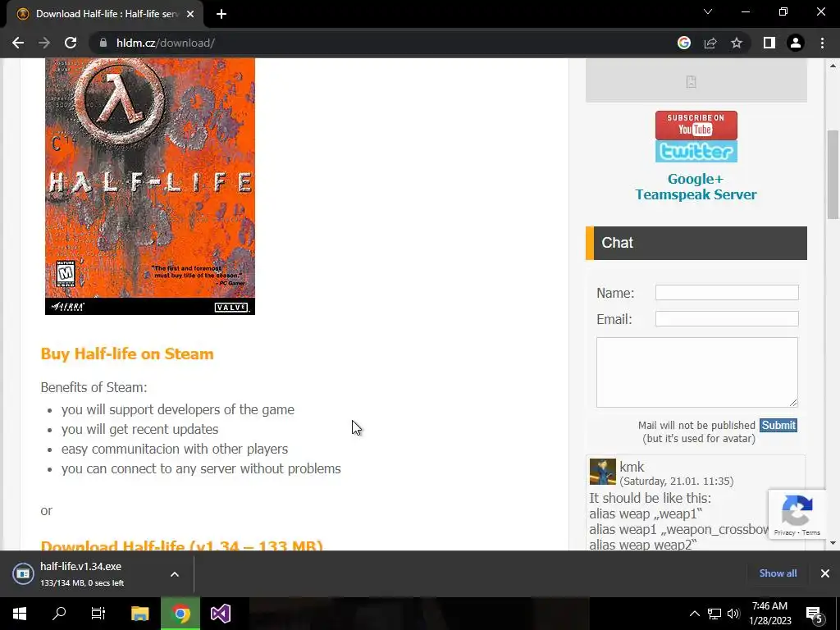This screenshot has height=630, width=840.
Task: Click the lock icon in the address bar
Action: [103, 43]
